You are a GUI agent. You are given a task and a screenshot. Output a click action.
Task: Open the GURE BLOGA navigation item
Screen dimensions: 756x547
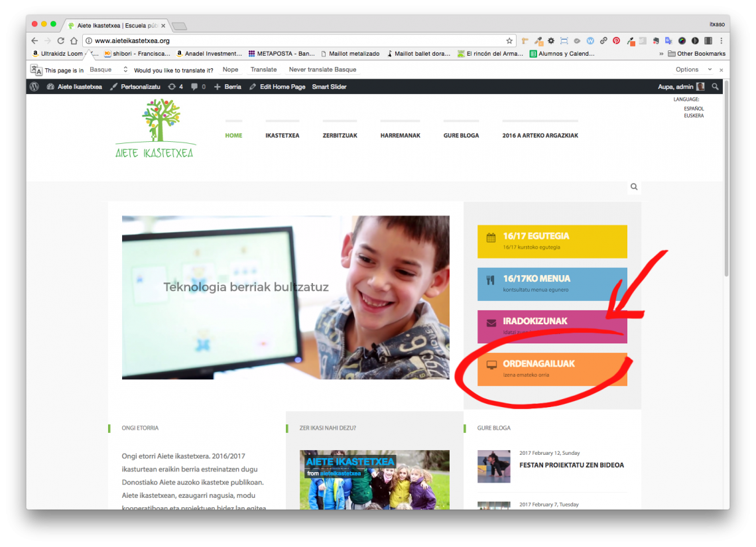tap(462, 135)
